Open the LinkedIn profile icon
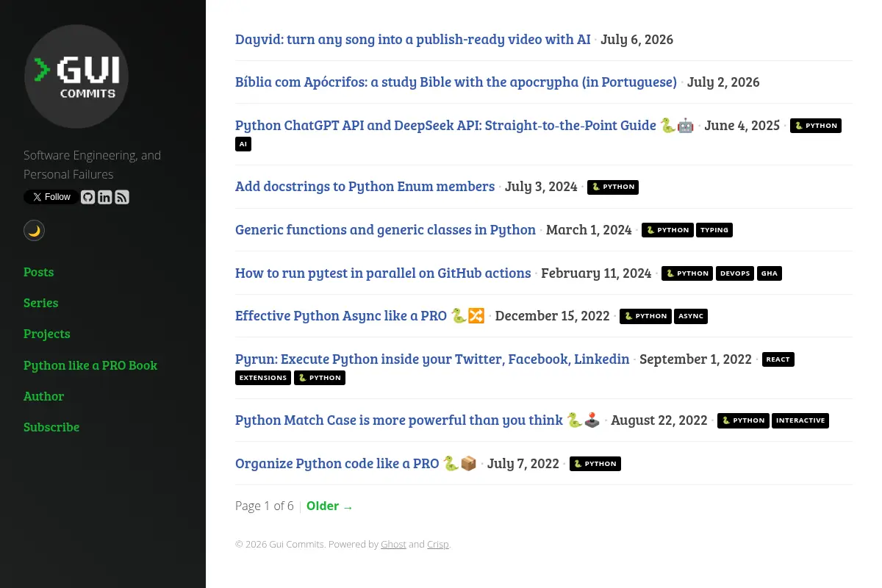This screenshot has width=882, height=588. tap(105, 197)
